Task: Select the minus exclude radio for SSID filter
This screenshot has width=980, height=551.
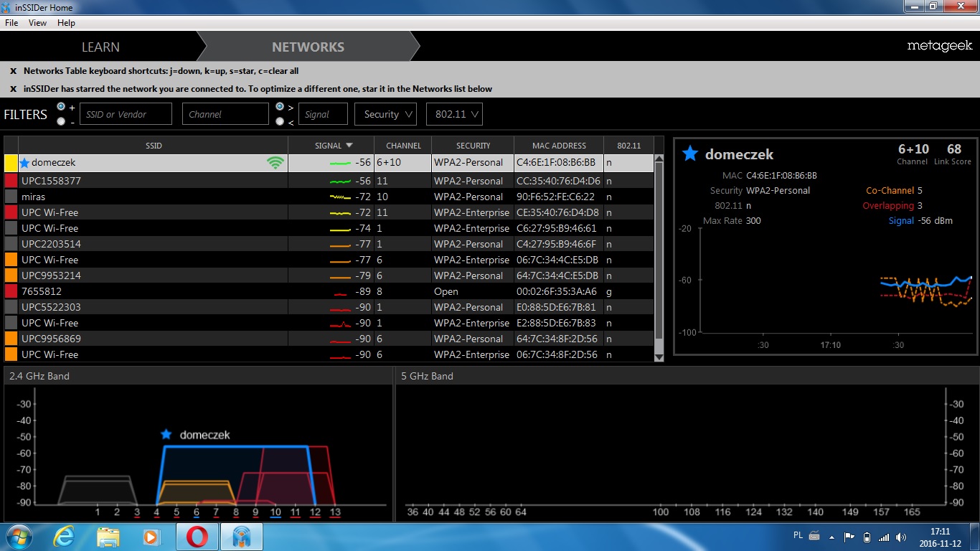Action: [61, 121]
